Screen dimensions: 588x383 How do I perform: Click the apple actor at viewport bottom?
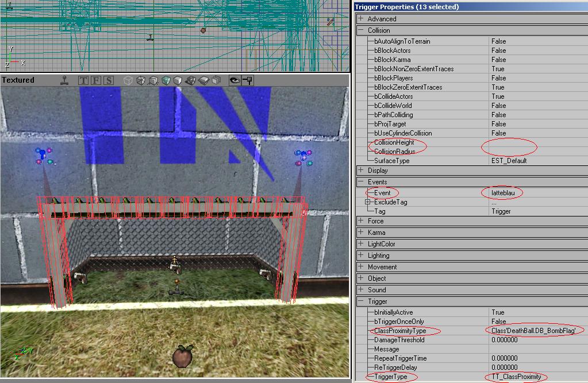183,355
